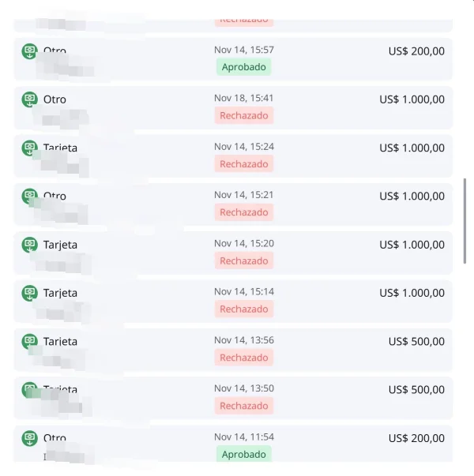Click the Rechazado badge under Nov 18, 15:41

click(x=244, y=115)
